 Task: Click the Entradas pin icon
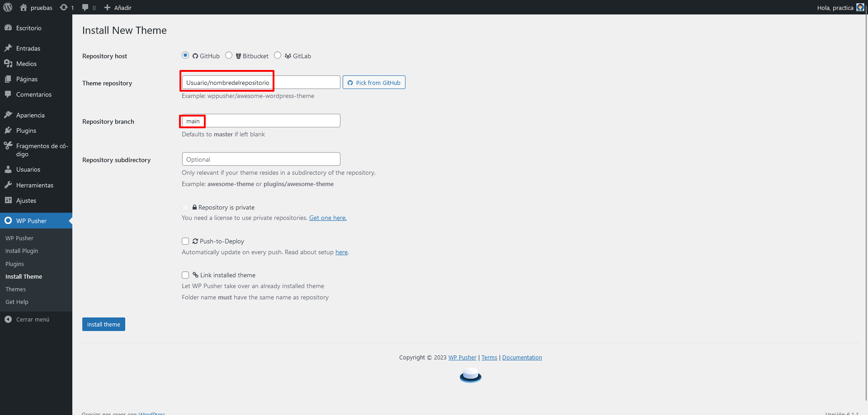click(8, 48)
